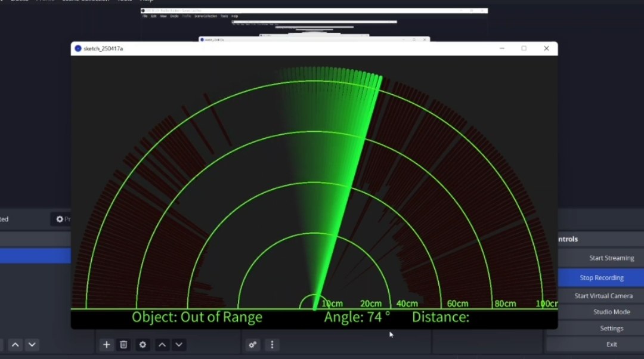Image resolution: width=644 pixels, height=359 pixels.
Task: Close the sketch_250417a window
Action: (546, 48)
